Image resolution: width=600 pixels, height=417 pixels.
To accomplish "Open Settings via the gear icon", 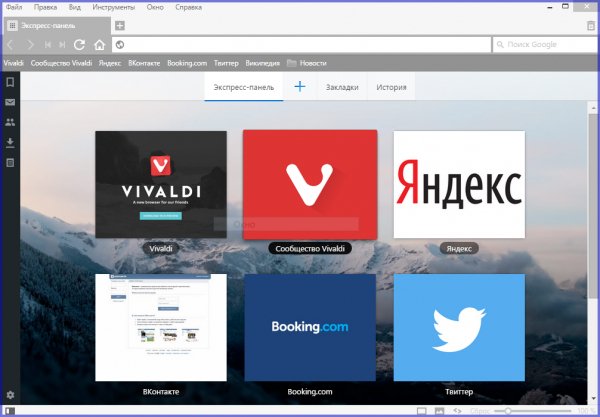I will [10, 395].
